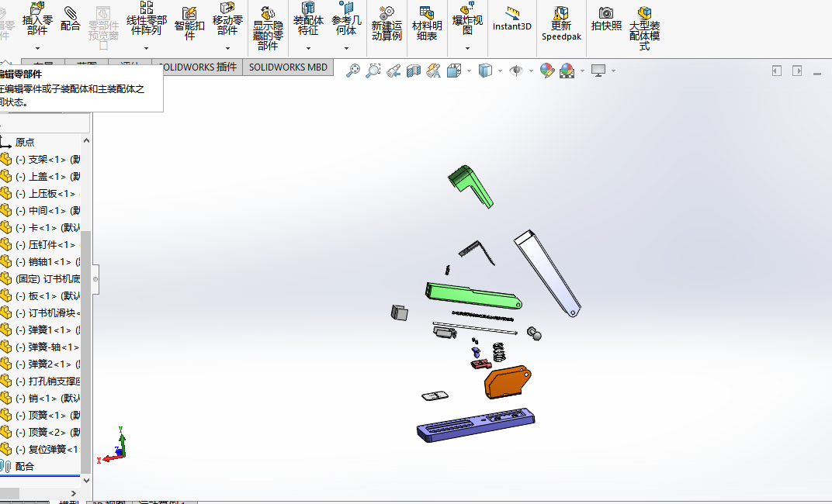
Task: Select the (固定) 订书机底 fixed component
Action: [40, 278]
